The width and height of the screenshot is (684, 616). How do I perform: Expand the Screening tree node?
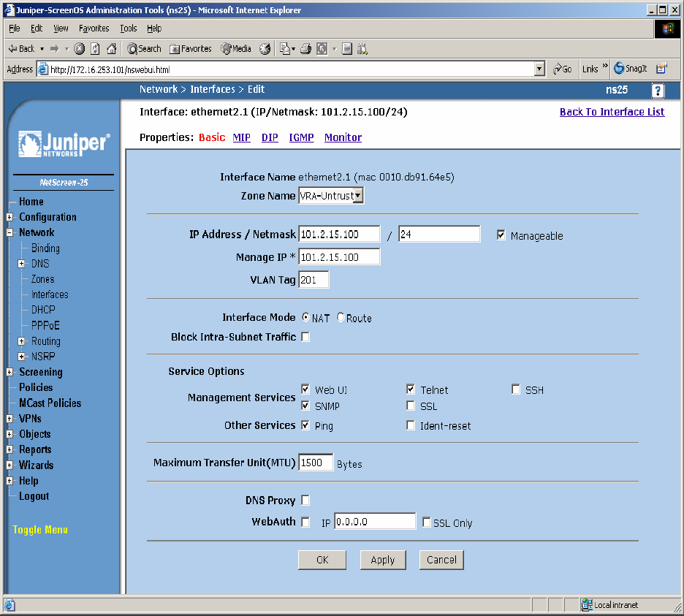(9, 372)
